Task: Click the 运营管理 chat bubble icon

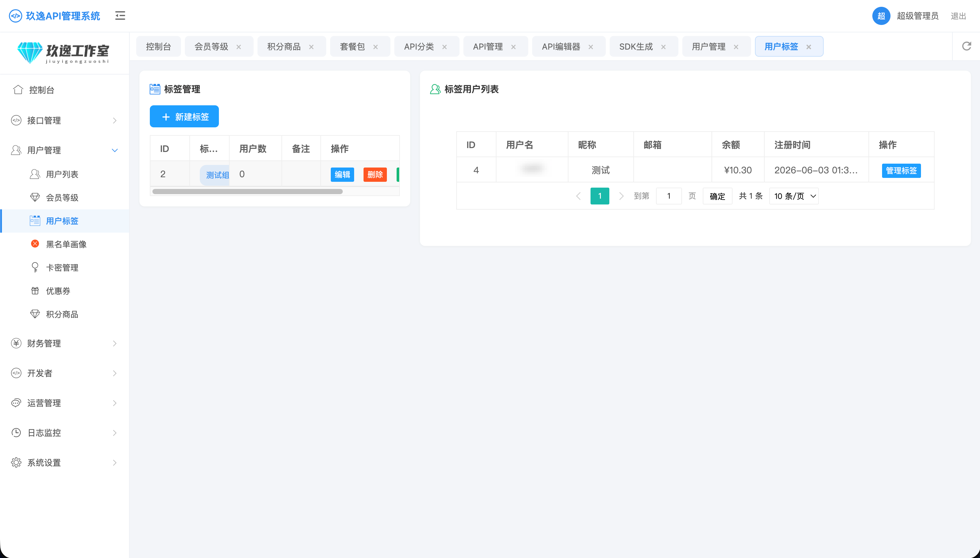Action: click(x=16, y=403)
